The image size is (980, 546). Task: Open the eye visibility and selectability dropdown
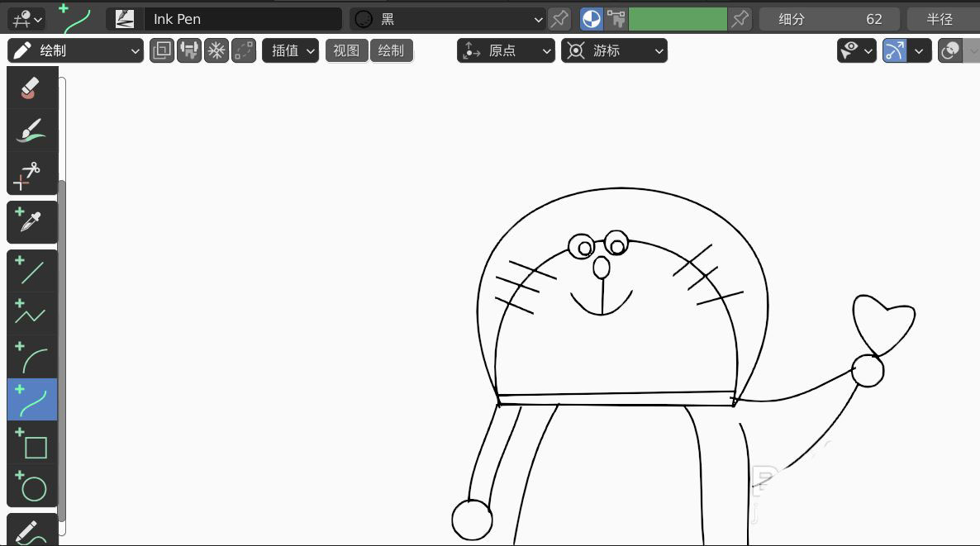point(856,50)
